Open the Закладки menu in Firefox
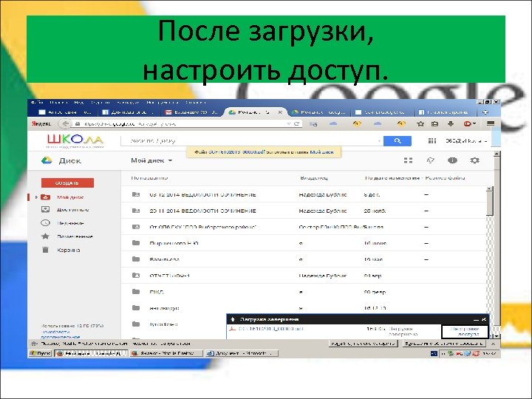The height and width of the screenshot is (399, 532). [x=128, y=102]
